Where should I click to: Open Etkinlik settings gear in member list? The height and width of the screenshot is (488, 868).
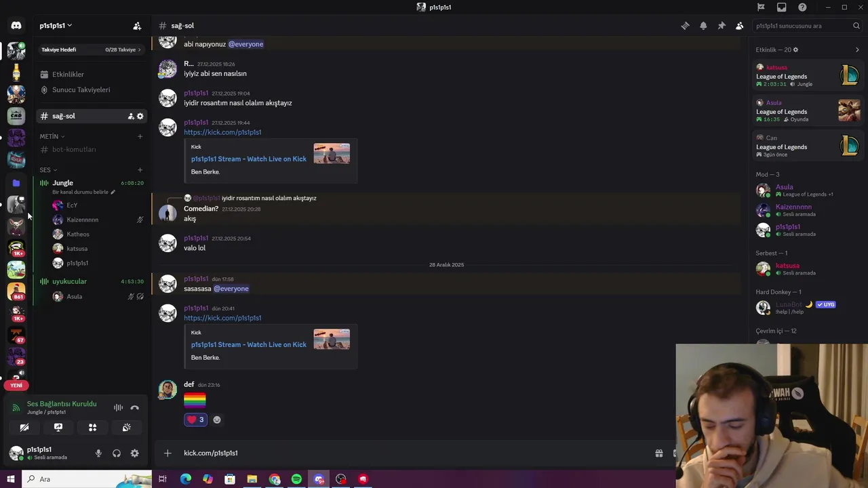click(x=795, y=49)
